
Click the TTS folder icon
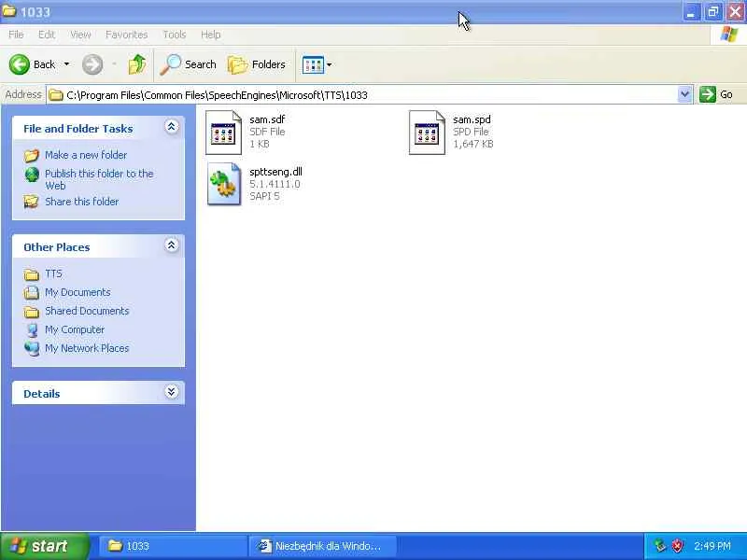[32, 274]
